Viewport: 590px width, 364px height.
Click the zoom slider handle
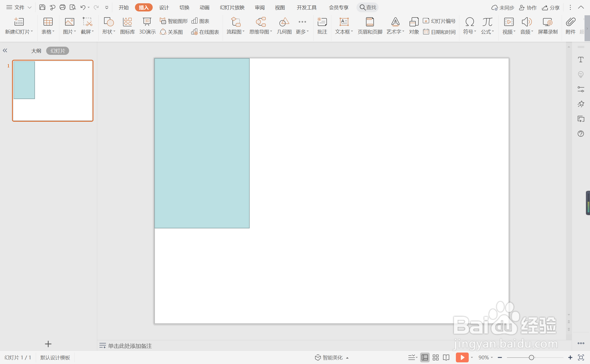tap(531, 357)
